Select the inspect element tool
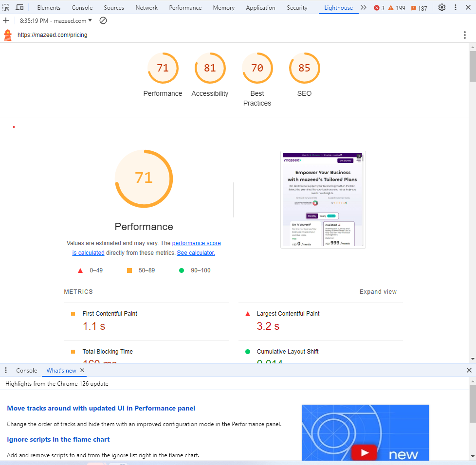The width and height of the screenshot is (476, 465). [x=6, y=7]
